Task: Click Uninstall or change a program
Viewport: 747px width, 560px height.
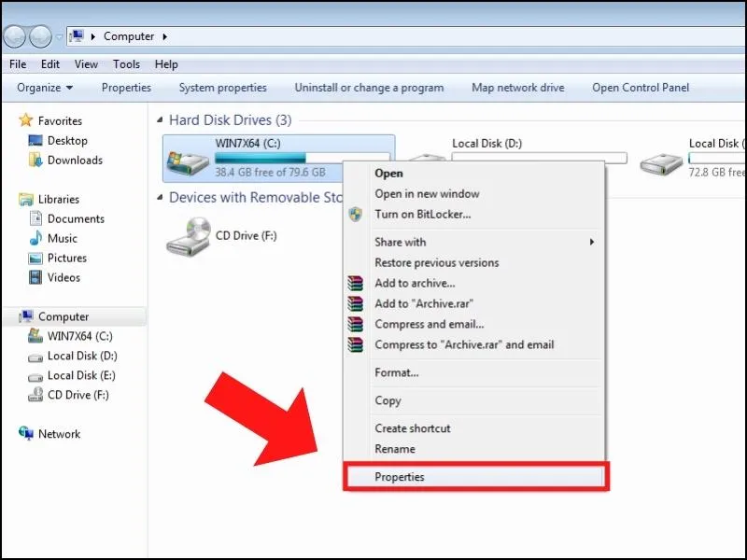Action: (369, 88)
